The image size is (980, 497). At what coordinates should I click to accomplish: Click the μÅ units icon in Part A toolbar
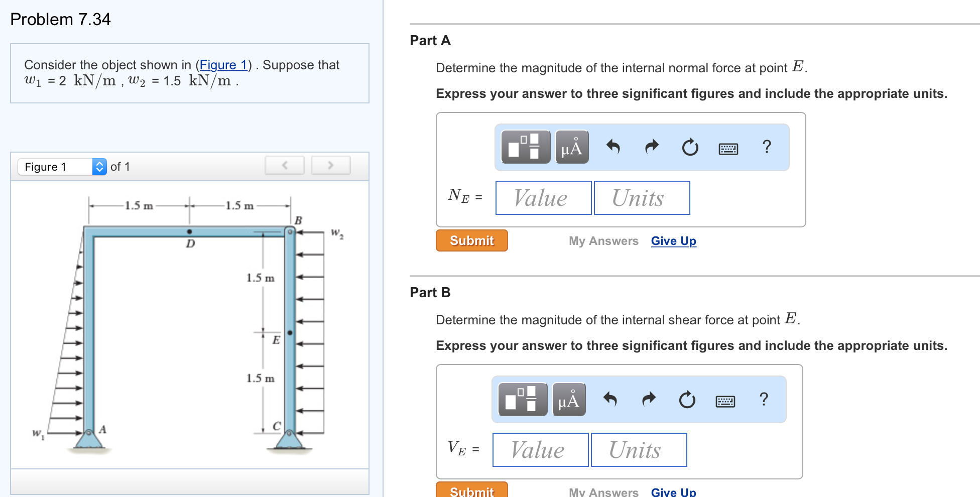click(x=572, y=147)
